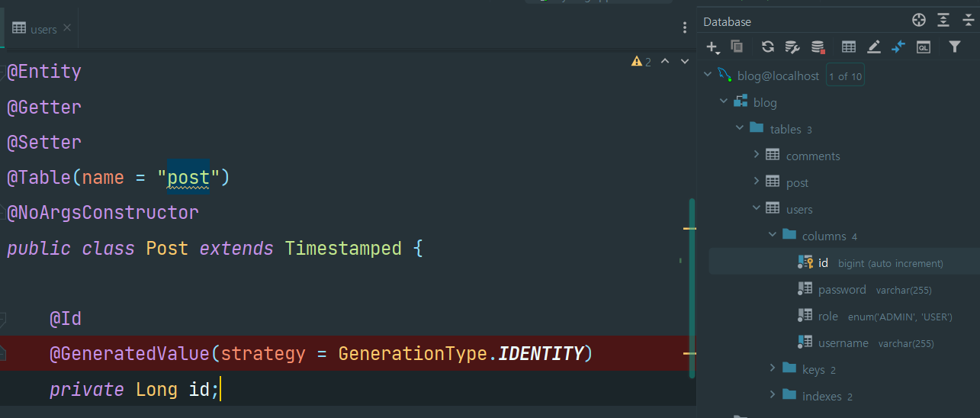Click the IDENTITY constant
The image size is (980, 418).
(541, 354)
